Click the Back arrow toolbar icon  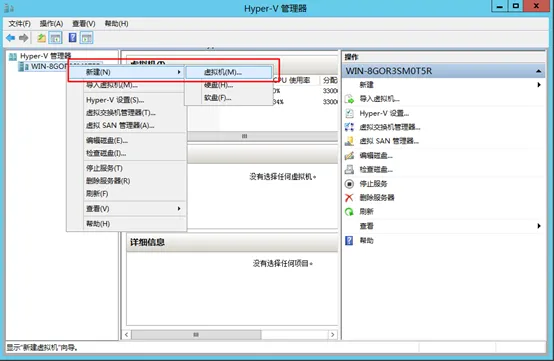tap(11, 38)
